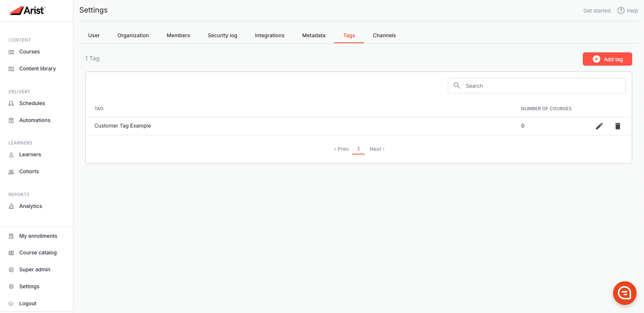Open the Security log tab
The width and height of the screenshot is (644, 313).
[x=222, y=35]
